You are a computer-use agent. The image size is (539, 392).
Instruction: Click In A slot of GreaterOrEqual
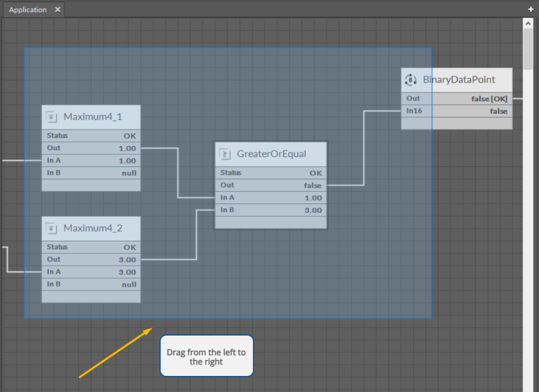[271, 198]
